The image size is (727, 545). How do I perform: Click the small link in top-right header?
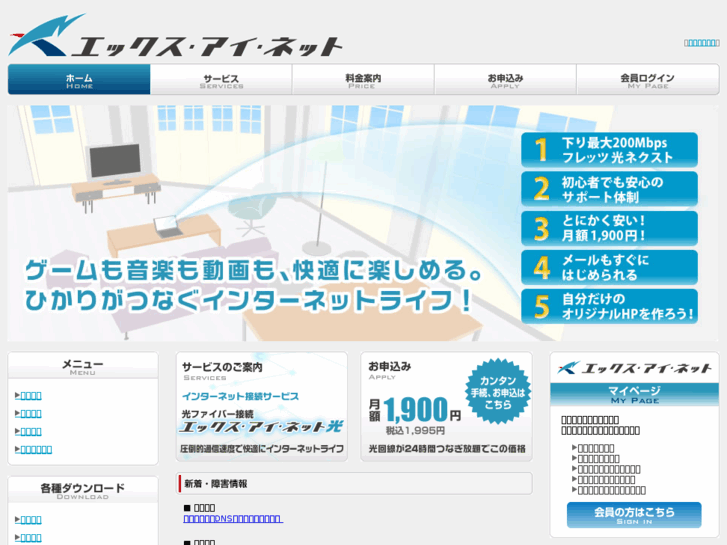coord(701,43)
